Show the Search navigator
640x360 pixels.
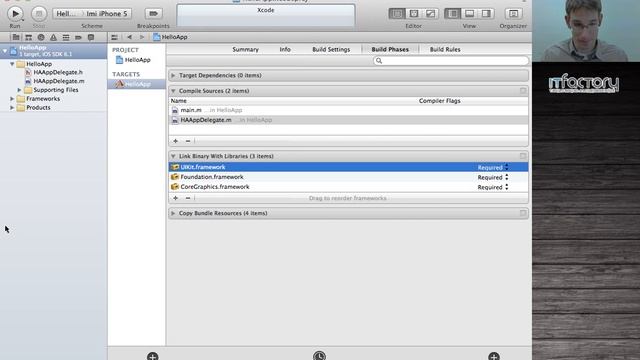point(41,37)
